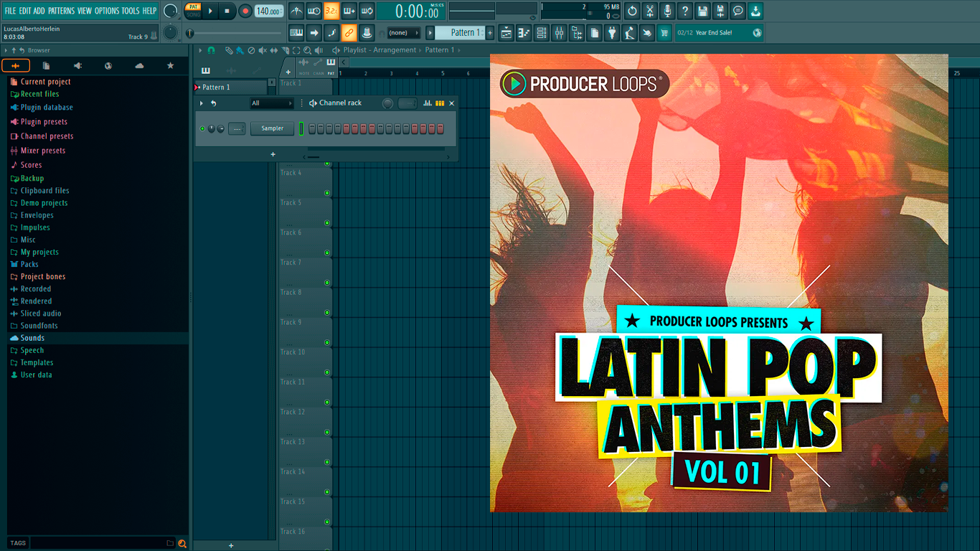
Task: Click microphone one-click recording icon
Action: click(667, 11)
